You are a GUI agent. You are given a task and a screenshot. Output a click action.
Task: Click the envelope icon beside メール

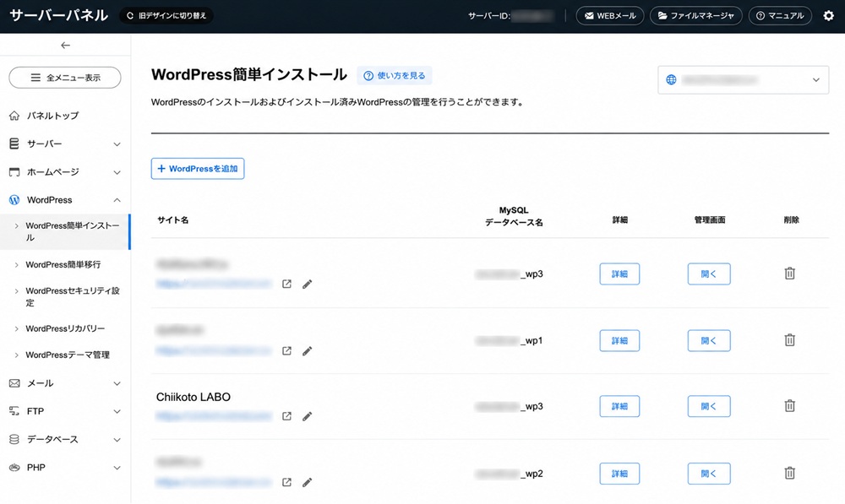(14, 383)
